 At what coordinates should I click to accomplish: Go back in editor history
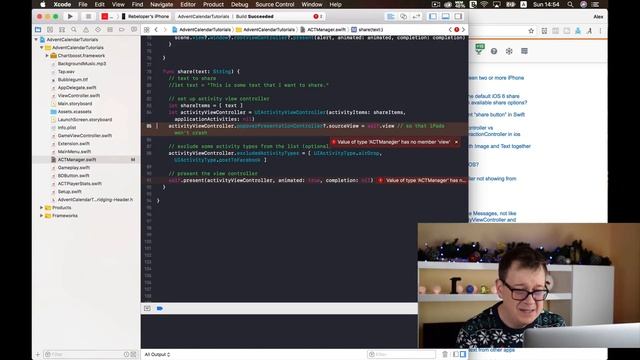pos(156,29)
